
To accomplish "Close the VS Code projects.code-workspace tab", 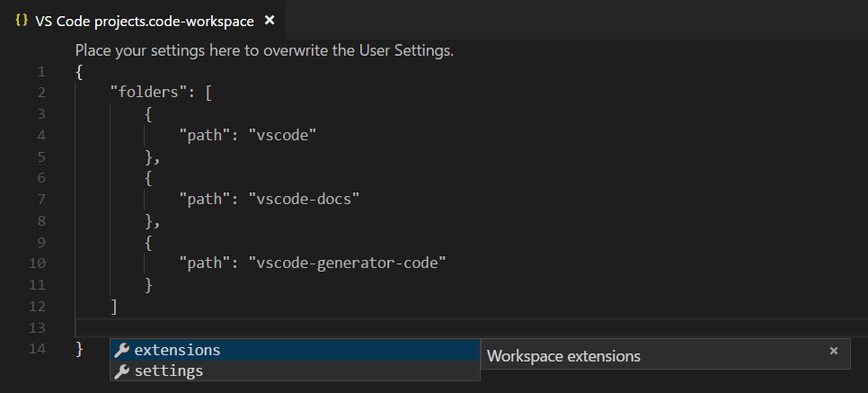I will pyautogui.click(x=269, y=20).
